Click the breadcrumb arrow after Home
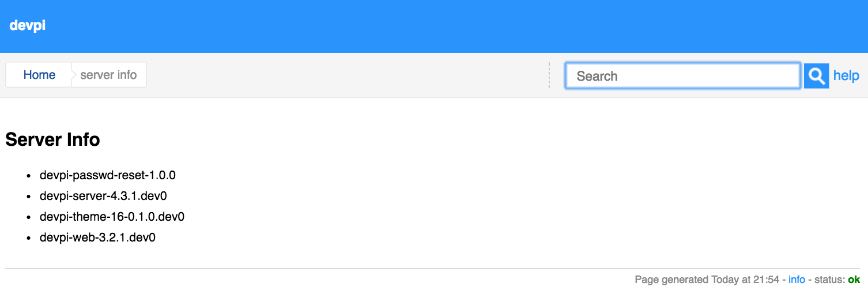Viewport: 868px width, 302px height. point(73,75)
